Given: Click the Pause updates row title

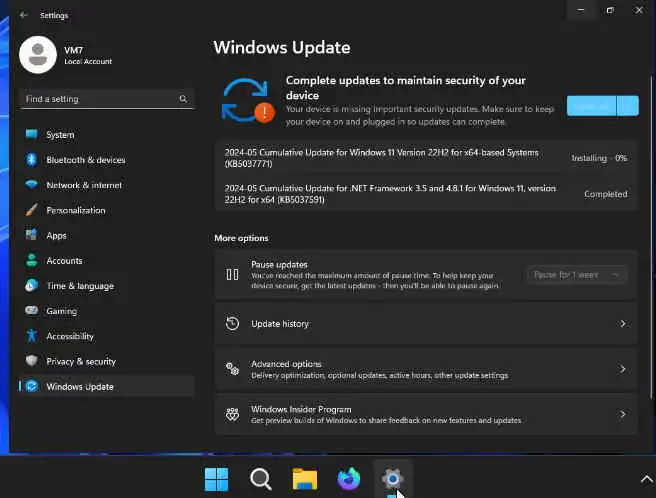Looking at the screenshot, I should [279, 264].
